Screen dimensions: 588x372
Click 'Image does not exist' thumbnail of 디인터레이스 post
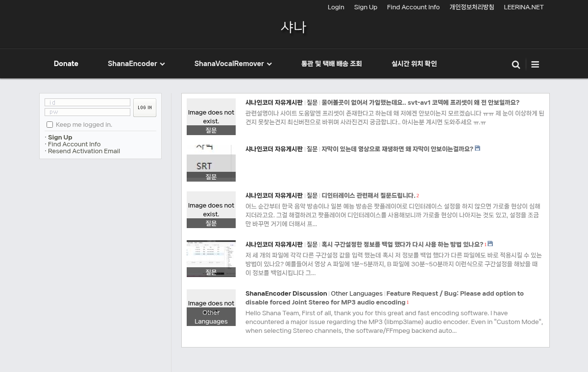click(211, 209)
